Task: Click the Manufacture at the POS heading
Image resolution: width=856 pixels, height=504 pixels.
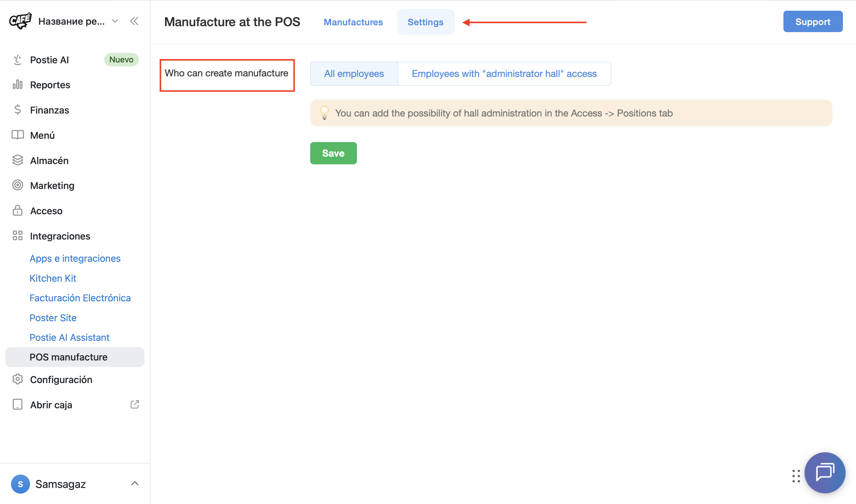Action: [x=232, y=22]
